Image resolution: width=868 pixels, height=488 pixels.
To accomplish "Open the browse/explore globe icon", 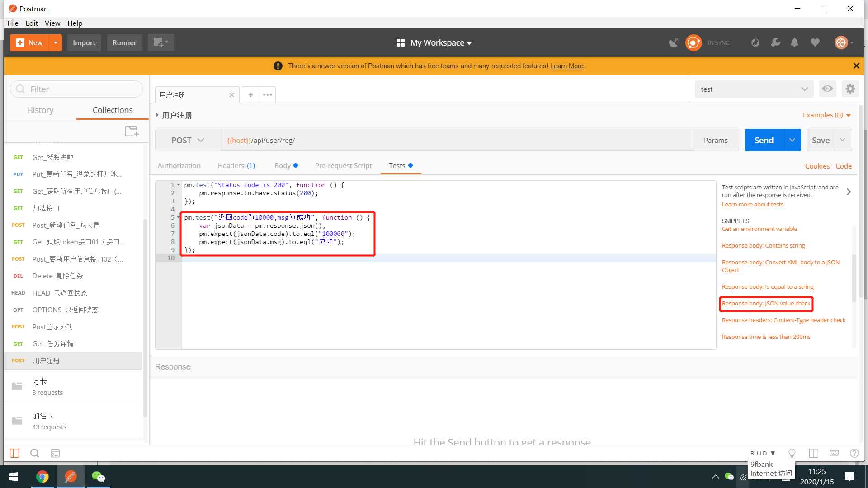I will click(x=755, y=43).
